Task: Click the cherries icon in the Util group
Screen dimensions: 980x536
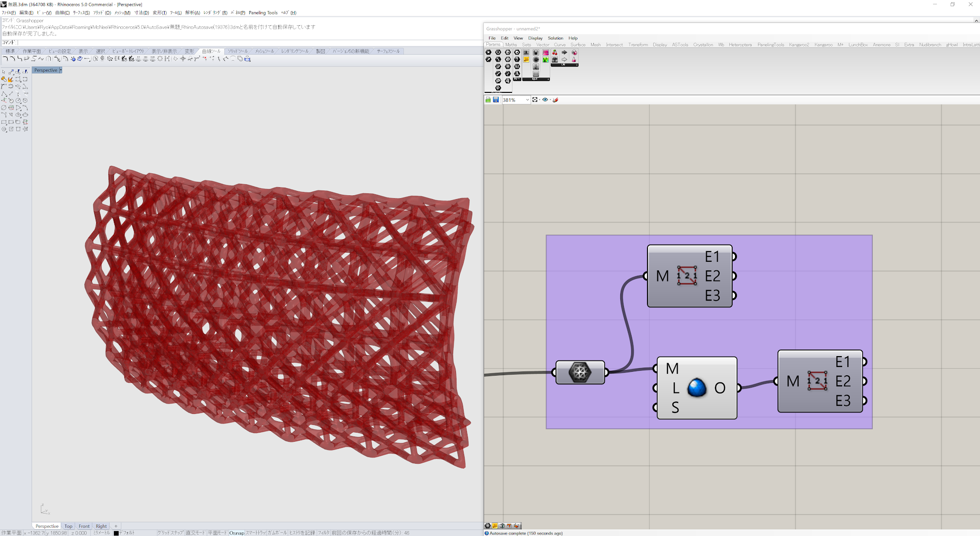Action: pos(555,53)
